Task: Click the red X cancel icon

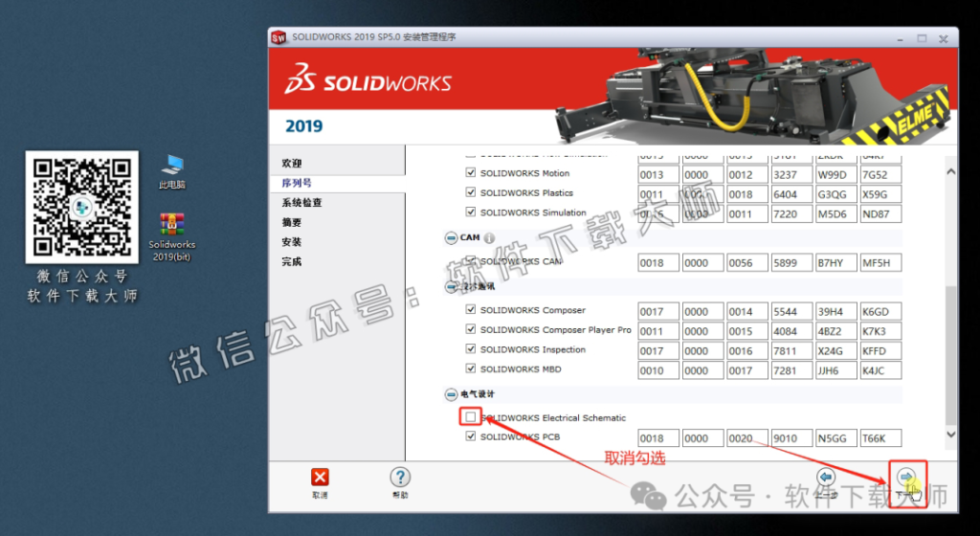Action: pos(320,478)
